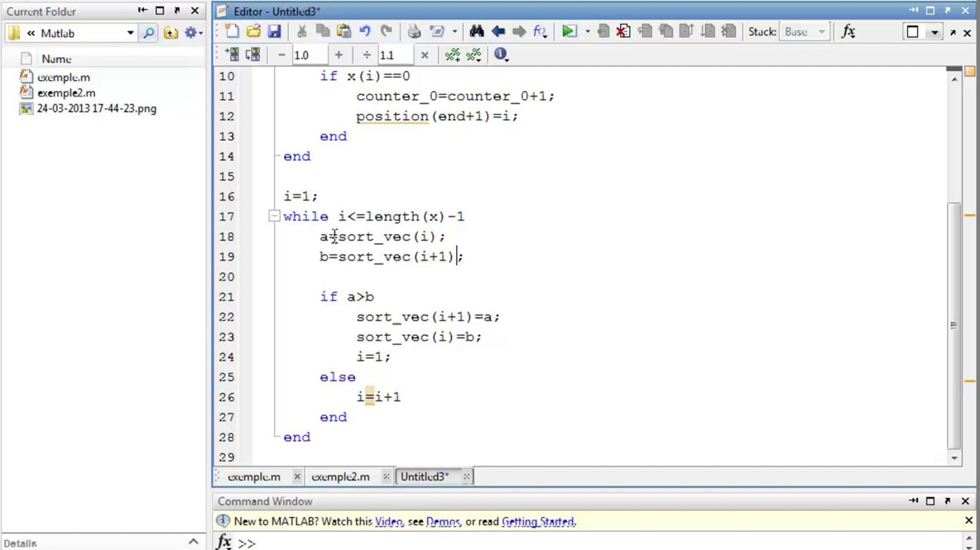Go up one folder level
980x550 pixels.
171,33
